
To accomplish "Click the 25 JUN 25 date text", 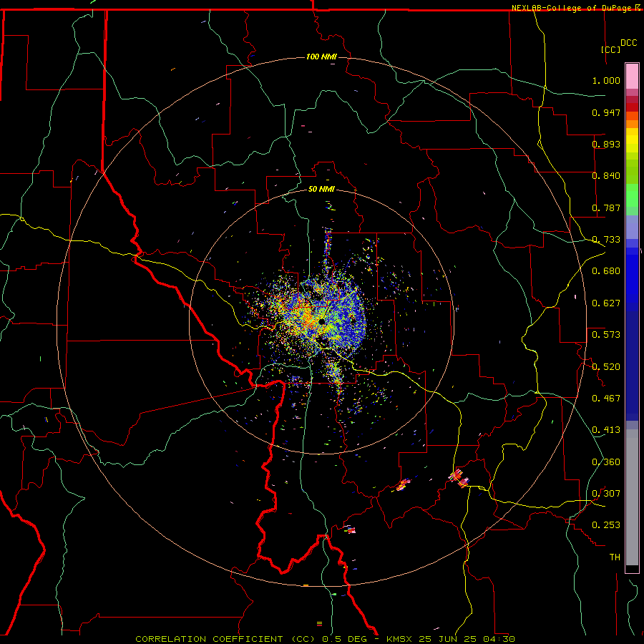I will coord(448,639).
